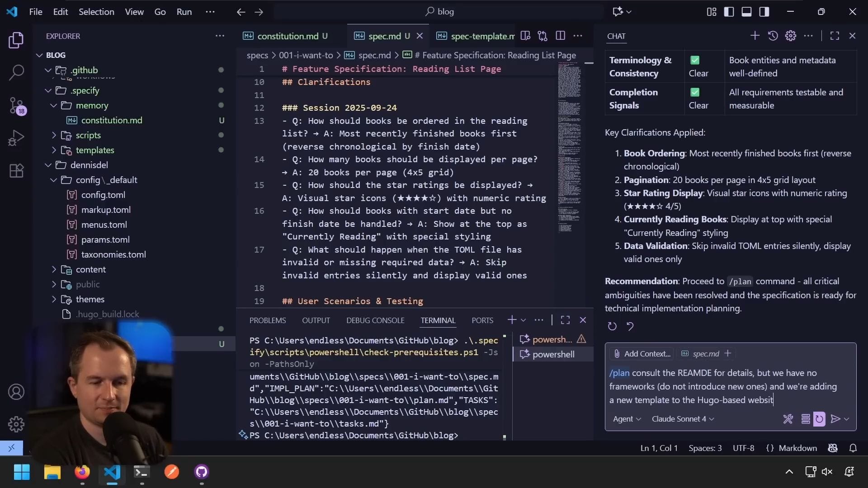The width and height of the screenshot is (868, 488).
Task: Toggle the bottom panel layout button
Action: point(746,12)
